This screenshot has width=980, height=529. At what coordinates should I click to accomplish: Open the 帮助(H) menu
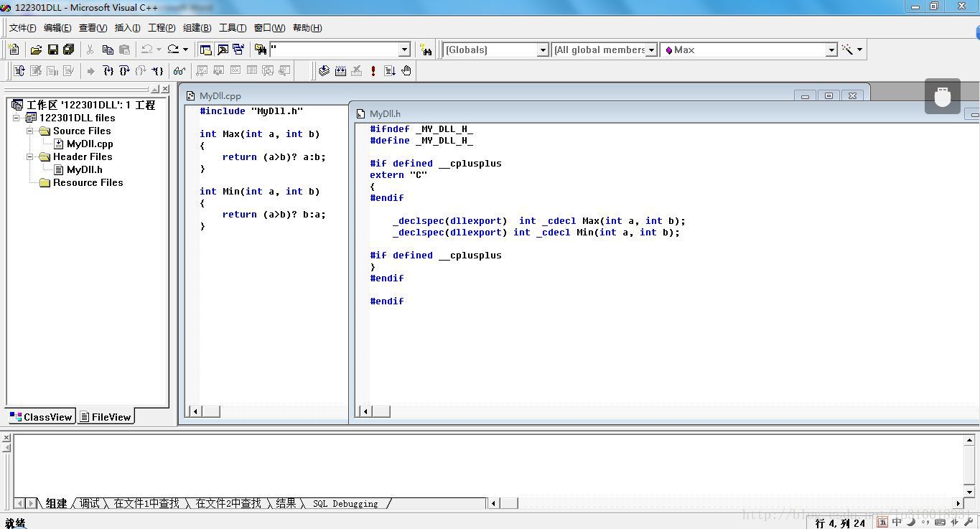(307, 28)
